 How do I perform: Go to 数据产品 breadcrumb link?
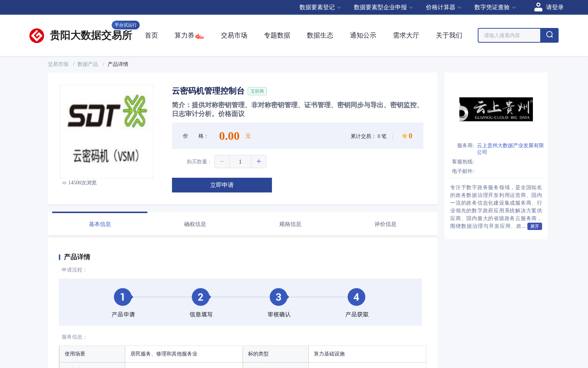coord(88,64)
